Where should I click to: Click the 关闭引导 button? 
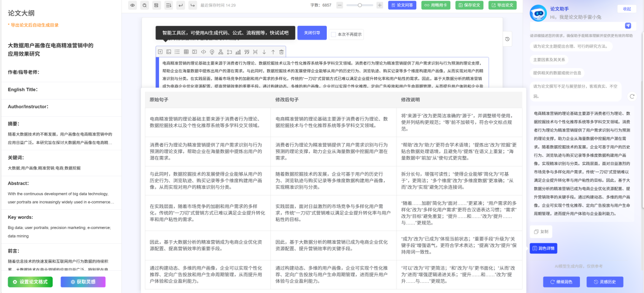(x=312, y=33)
